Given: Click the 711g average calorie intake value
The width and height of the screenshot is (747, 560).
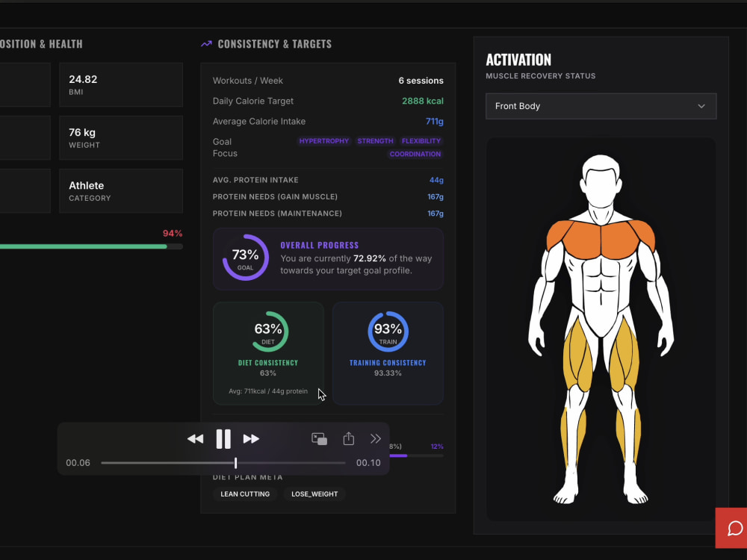Looking at the screenshot, I should [435, 122].
